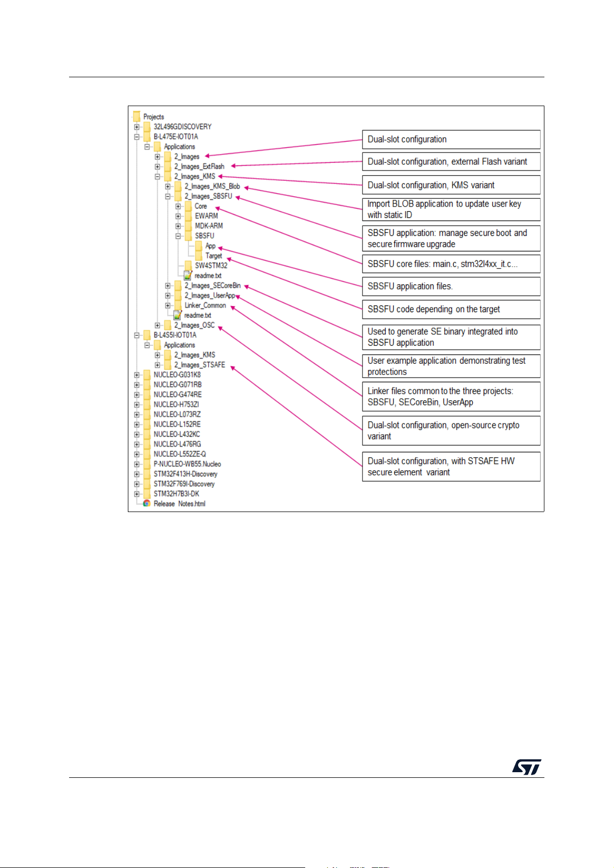Screen dimensions: 614x868
Task: Select Applications under B-L4S5I-IOT01A
Action: click(179, 345)
